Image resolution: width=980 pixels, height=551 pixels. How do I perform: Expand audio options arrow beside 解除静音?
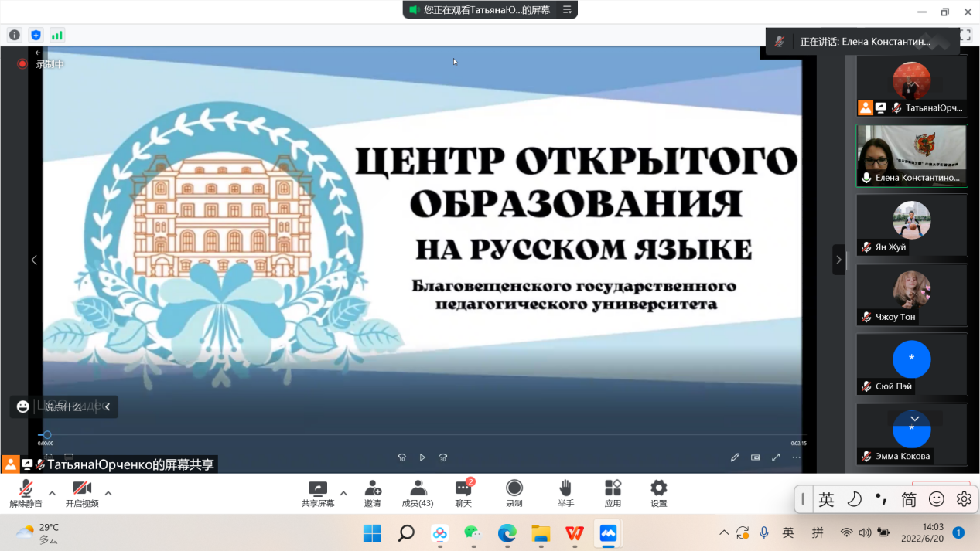coord(52,493)
